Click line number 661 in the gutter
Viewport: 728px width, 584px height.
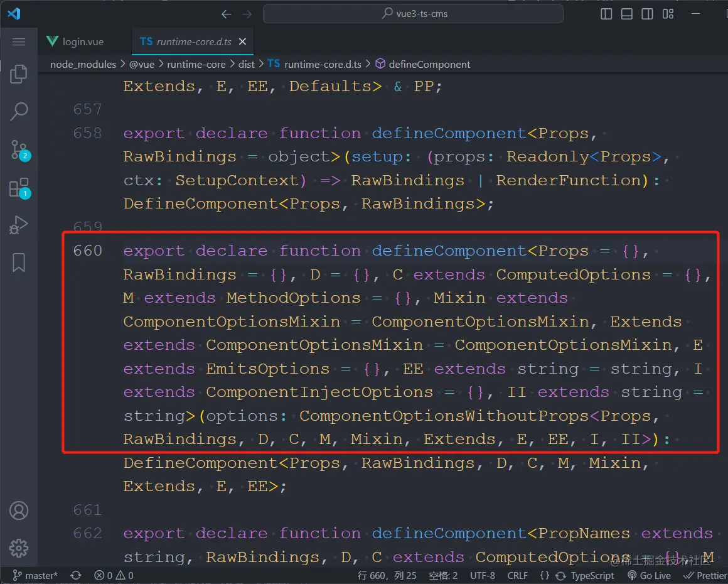tap(88, 510)
